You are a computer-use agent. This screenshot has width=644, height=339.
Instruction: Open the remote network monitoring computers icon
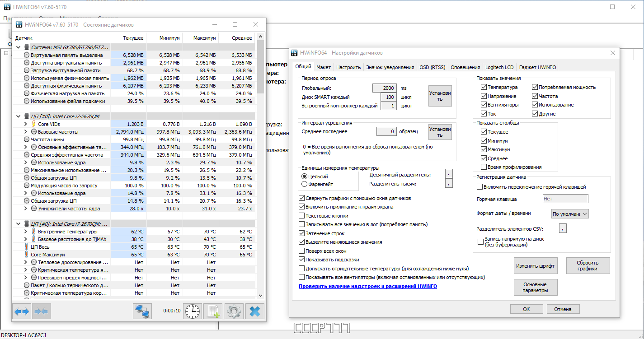(x=142, y=311)
